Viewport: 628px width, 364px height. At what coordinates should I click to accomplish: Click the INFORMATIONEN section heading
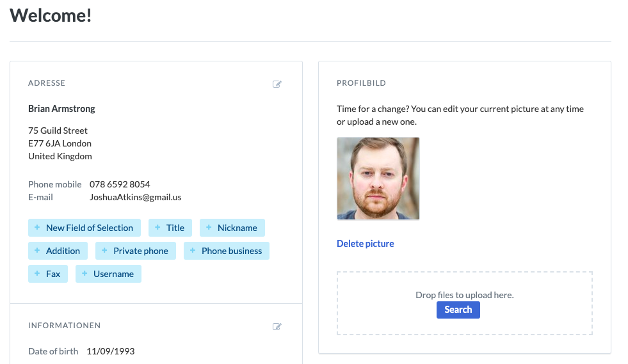coord(65,326)
